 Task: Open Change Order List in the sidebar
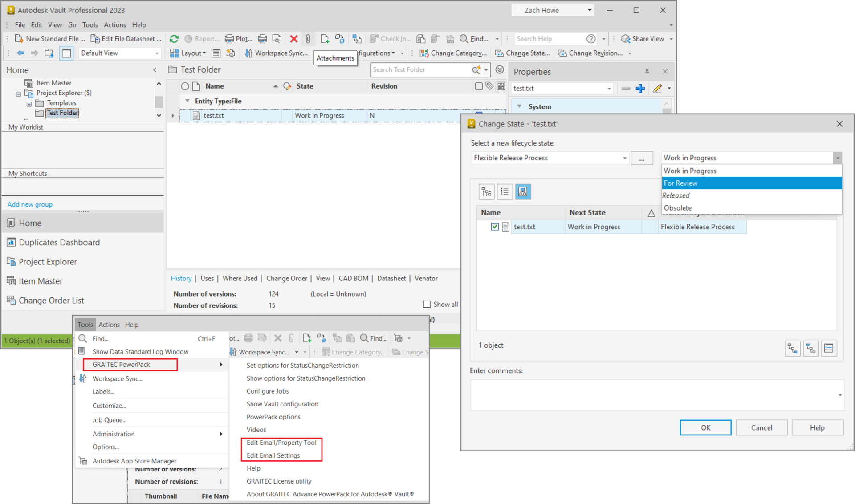51,300
